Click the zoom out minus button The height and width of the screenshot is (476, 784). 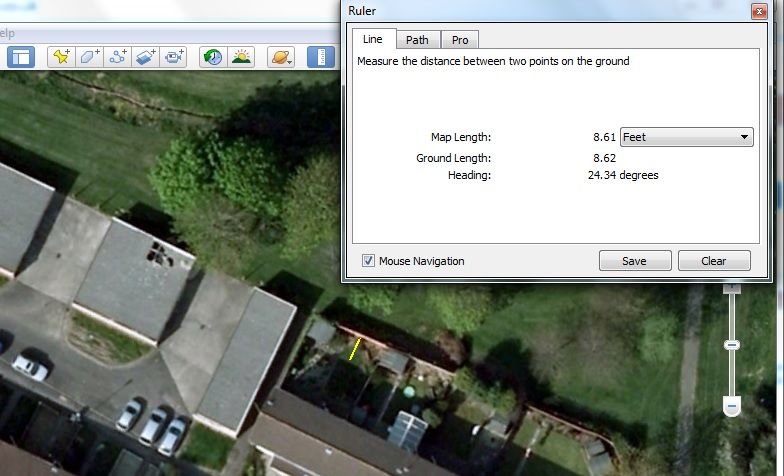732,406
